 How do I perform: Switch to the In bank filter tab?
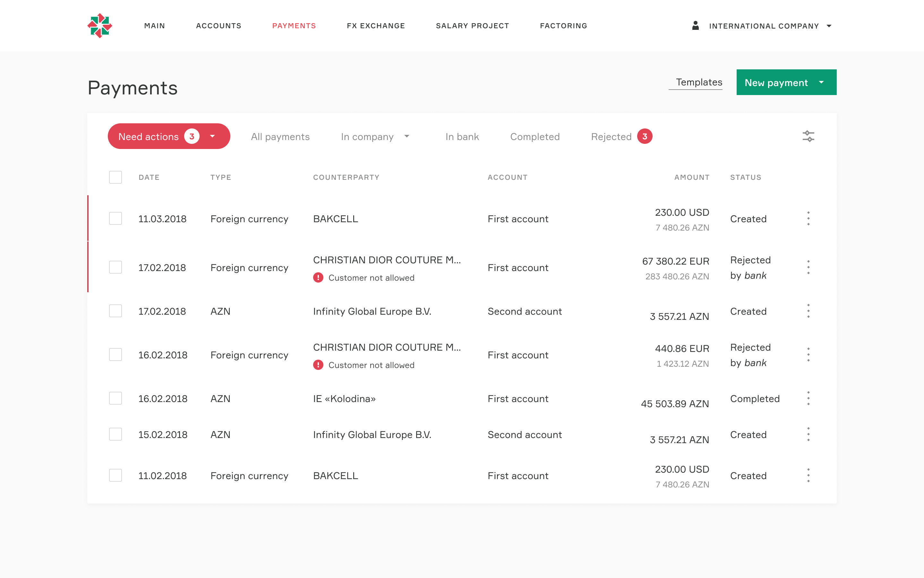(462, 136)
